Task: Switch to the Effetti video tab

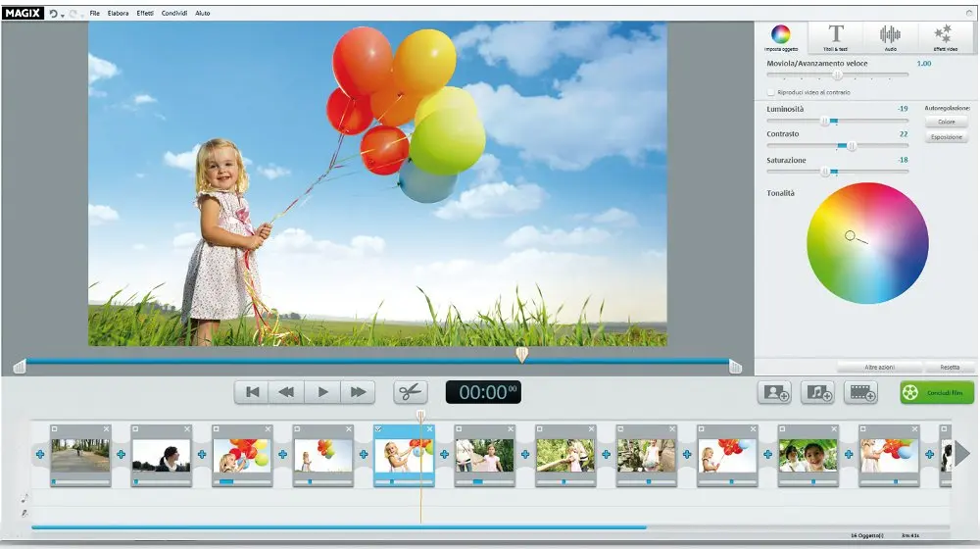Action: [945, 37]
